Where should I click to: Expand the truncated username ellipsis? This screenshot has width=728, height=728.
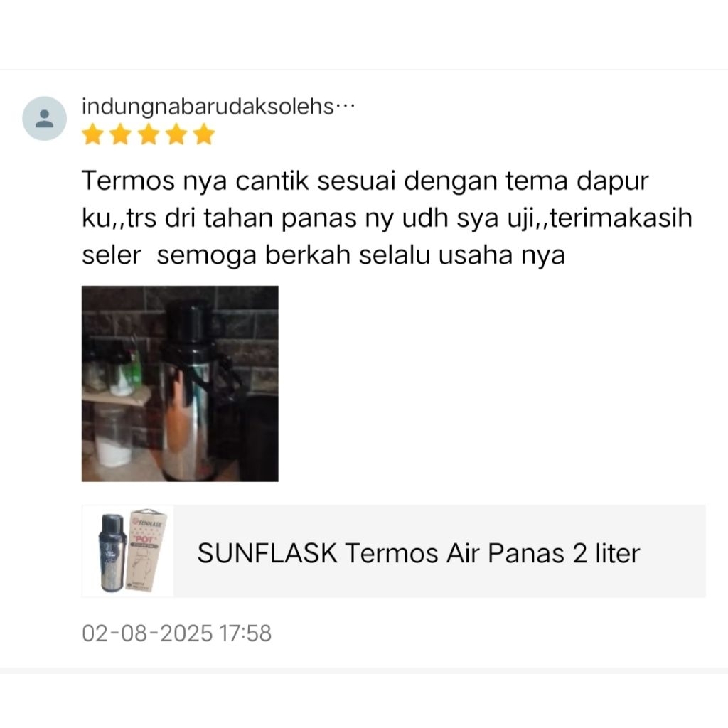(345, 107)
